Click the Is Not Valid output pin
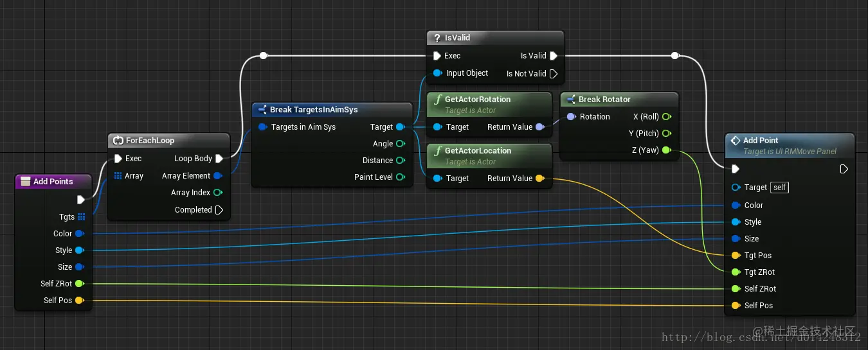Screen dimensions: 868x350 click(x=554, y=74)
